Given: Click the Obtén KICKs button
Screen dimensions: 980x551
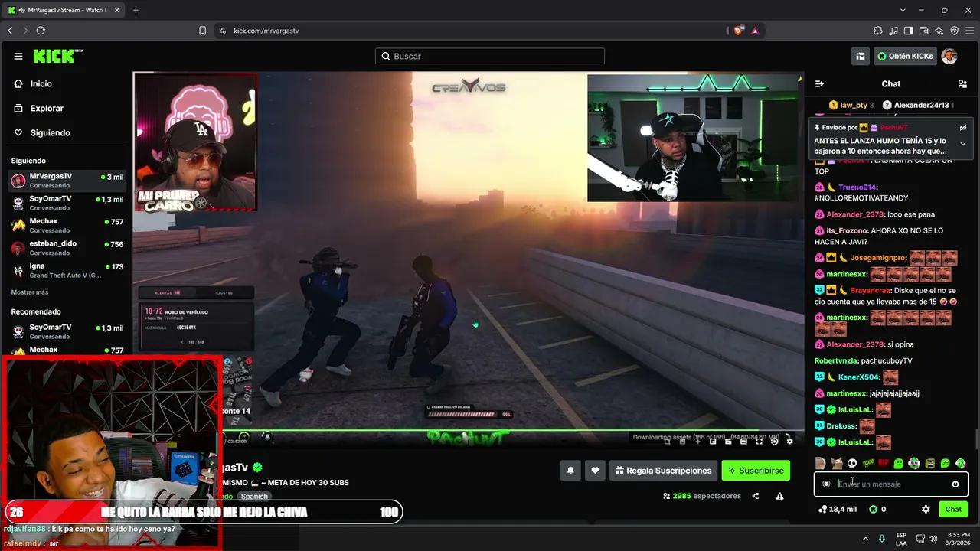Looking at the screenshot, I should pos(905,56).
